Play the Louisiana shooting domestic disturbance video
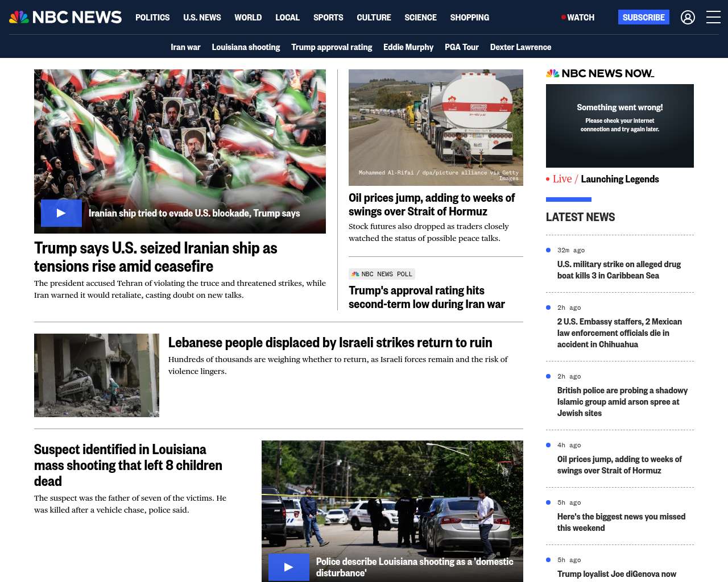728x582 pixels. point(289,567)
